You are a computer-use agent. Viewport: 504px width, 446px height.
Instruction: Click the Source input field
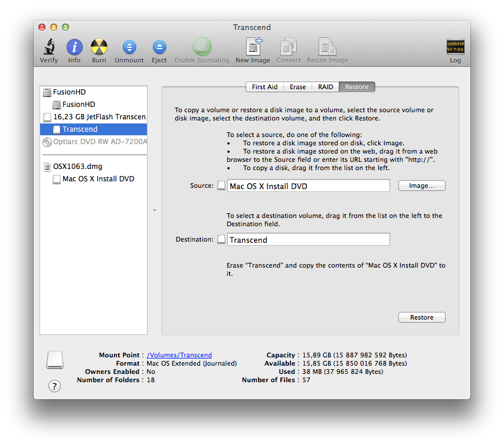309,185
